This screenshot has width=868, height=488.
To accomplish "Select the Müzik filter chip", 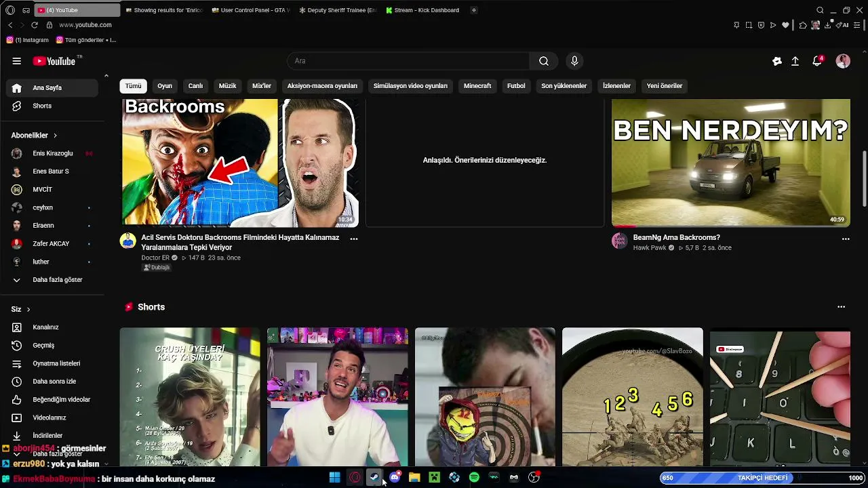I will 228,86.
